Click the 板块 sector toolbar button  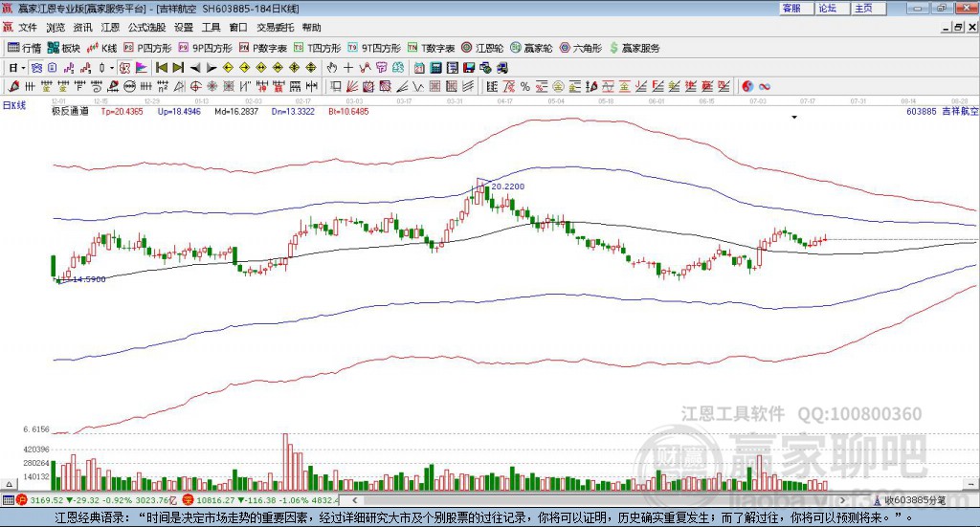pyautogui.click(x=65, y=47)
